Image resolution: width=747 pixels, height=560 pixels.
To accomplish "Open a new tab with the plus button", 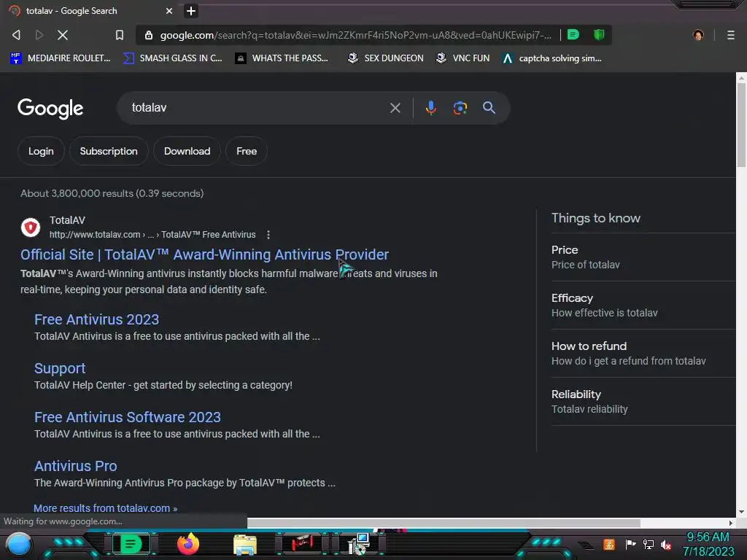I will [191, 10].
